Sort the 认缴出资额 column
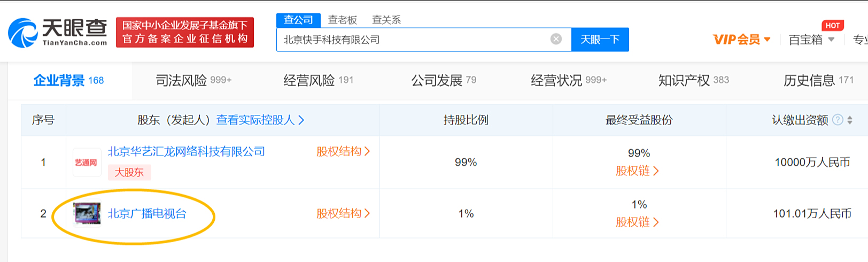 (850, 120)
